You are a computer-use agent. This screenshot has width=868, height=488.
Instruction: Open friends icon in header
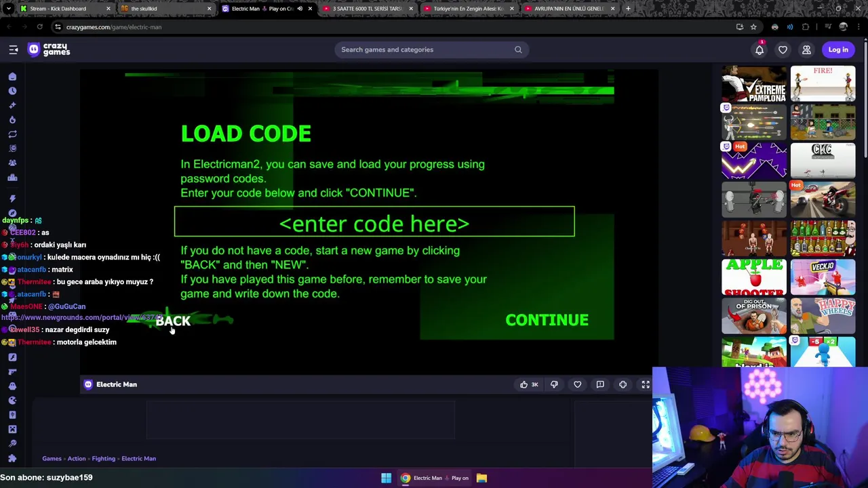[806, 49]
